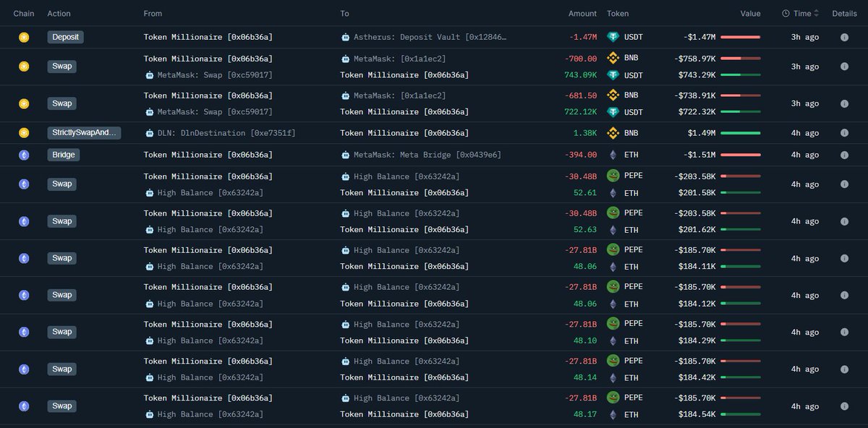The height and width of the screenshot is (428, 868).
Task: Open DLN: DlnDestination address link
Action: point(226,132)
